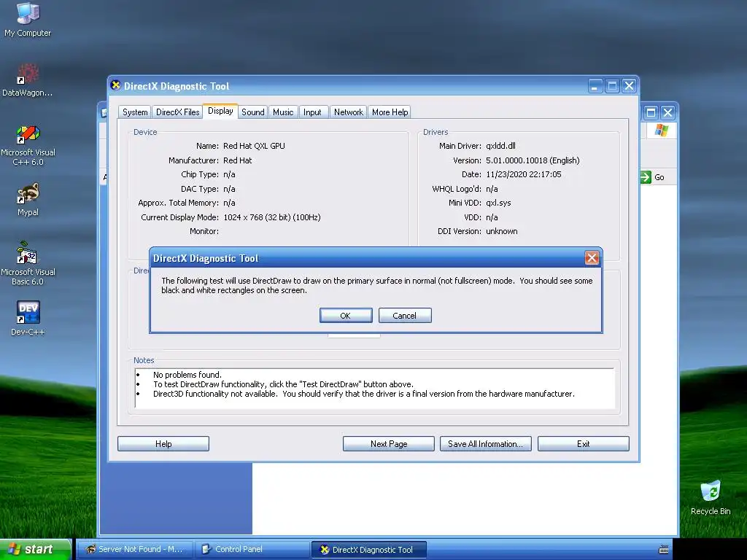Click the DirectX icon in main title bar

115,86
